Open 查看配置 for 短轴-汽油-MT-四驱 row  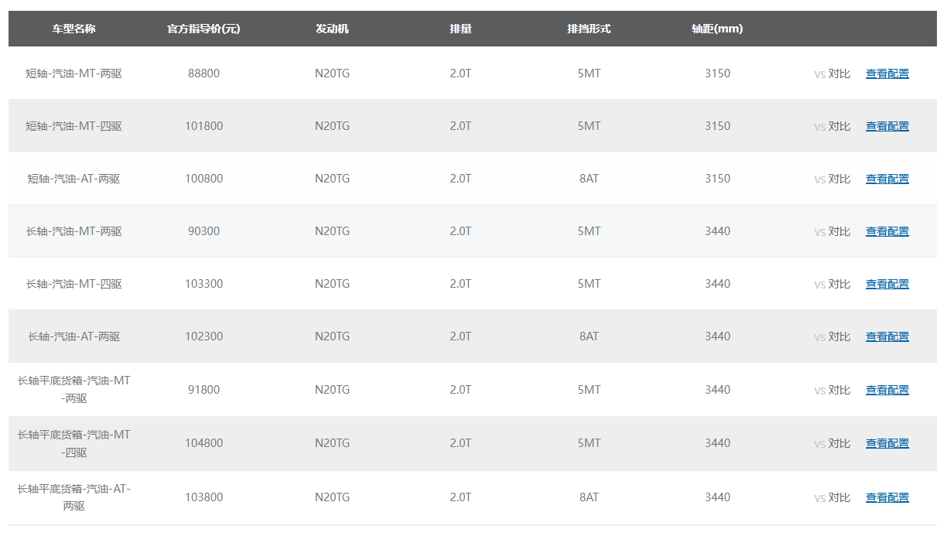pyautogui.click(x=887, y=126)
